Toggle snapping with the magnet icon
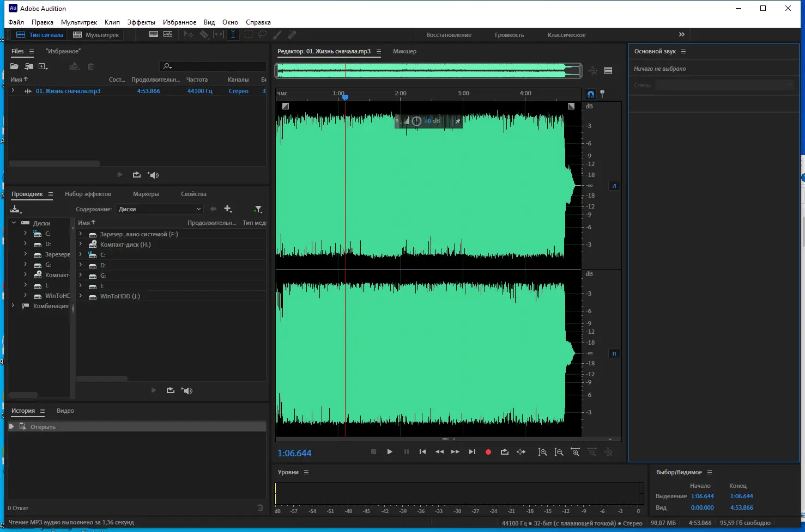This screenshot has height=532, width=805. 590,94
